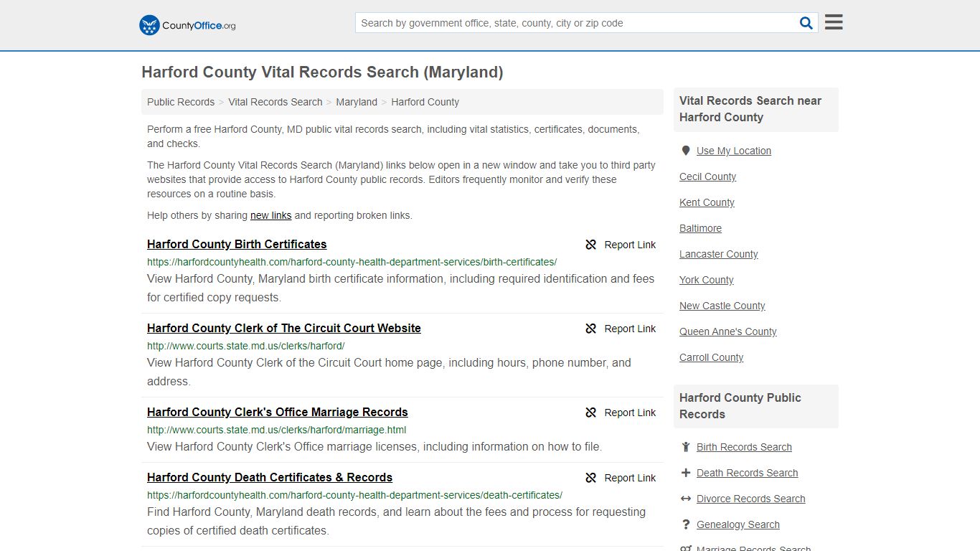Screen dimensions: 980x551
Task: Click the Harford County Vital Records Search heading
Action: [322, 72]
